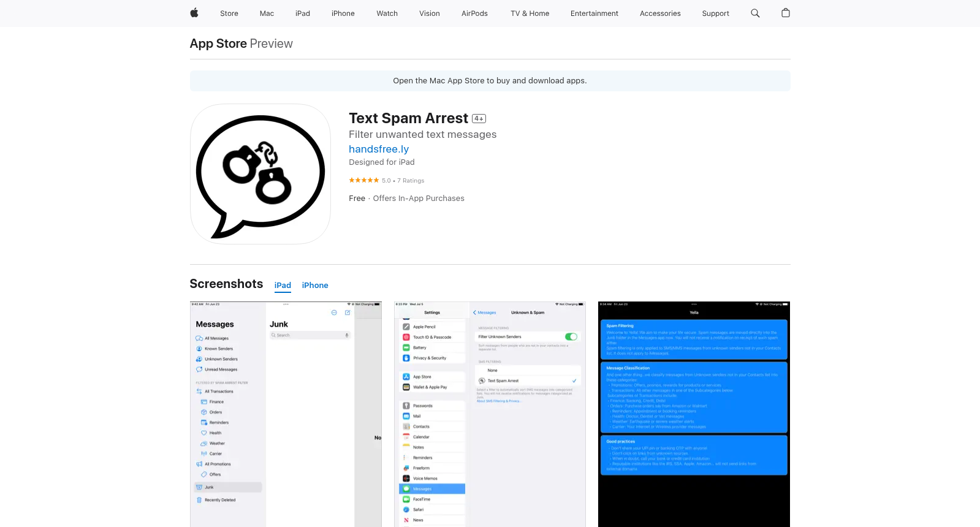This screenshot has width=980, height=527.
Task: Open the Store menu
Action: coord(229,13)
